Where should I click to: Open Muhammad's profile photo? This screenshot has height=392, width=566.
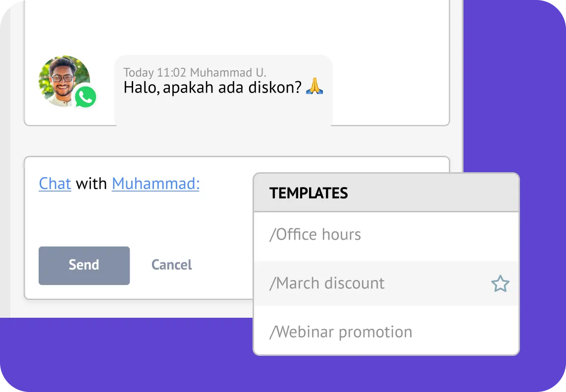63,79
